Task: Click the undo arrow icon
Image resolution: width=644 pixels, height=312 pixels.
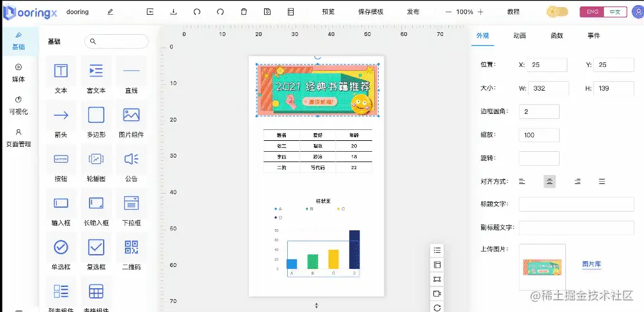Action: (x=196, y=12)
